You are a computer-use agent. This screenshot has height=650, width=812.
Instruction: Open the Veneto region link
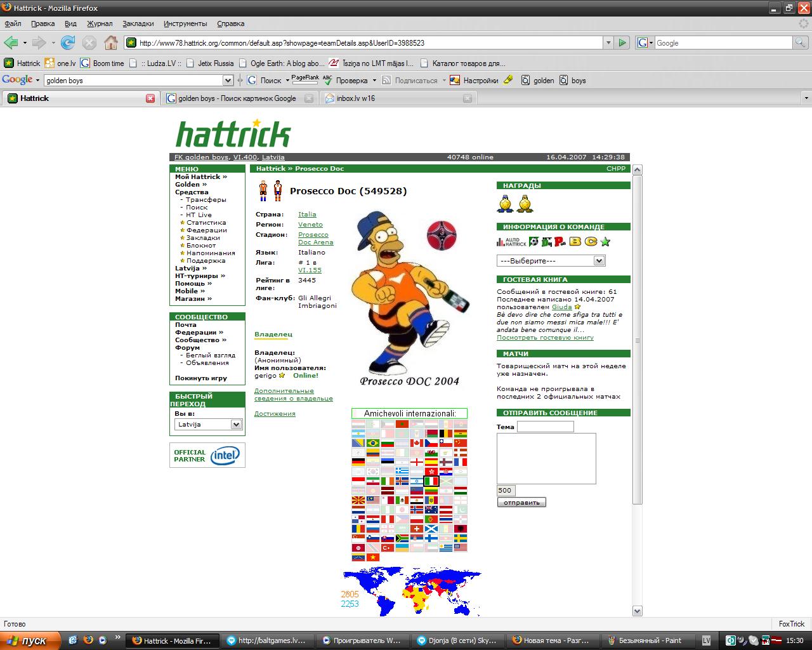(310, 225)
